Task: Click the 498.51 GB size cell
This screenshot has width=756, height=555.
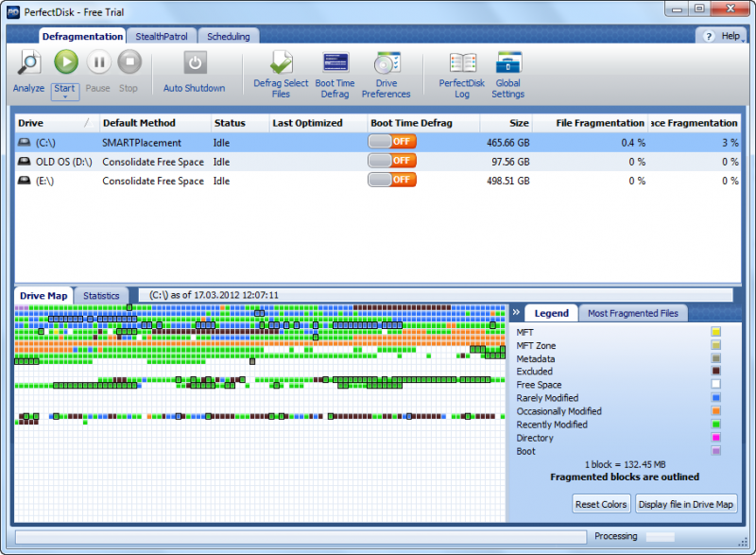Action: (x=507, y=182)
